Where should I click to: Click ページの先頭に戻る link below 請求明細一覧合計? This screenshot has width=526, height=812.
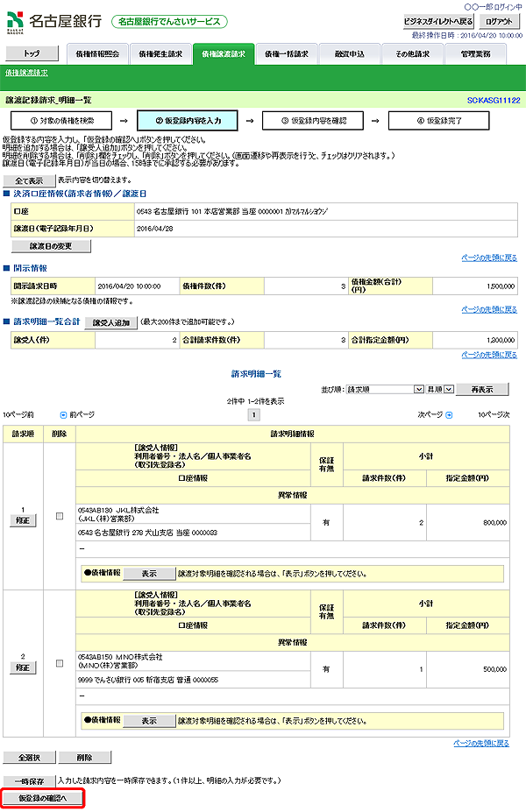click(489, 355)
